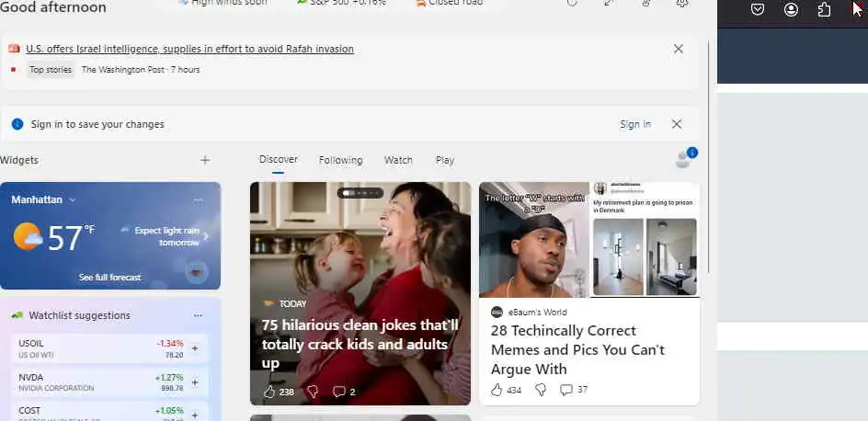Click the 'Watchlist suggestions' title

coord(80,315)
